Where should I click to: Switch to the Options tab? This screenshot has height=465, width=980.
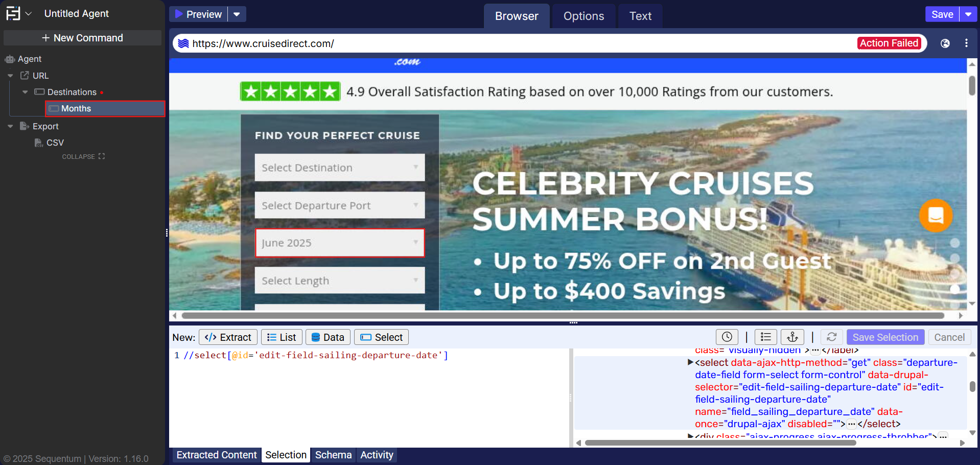click(x=583, y=16)
